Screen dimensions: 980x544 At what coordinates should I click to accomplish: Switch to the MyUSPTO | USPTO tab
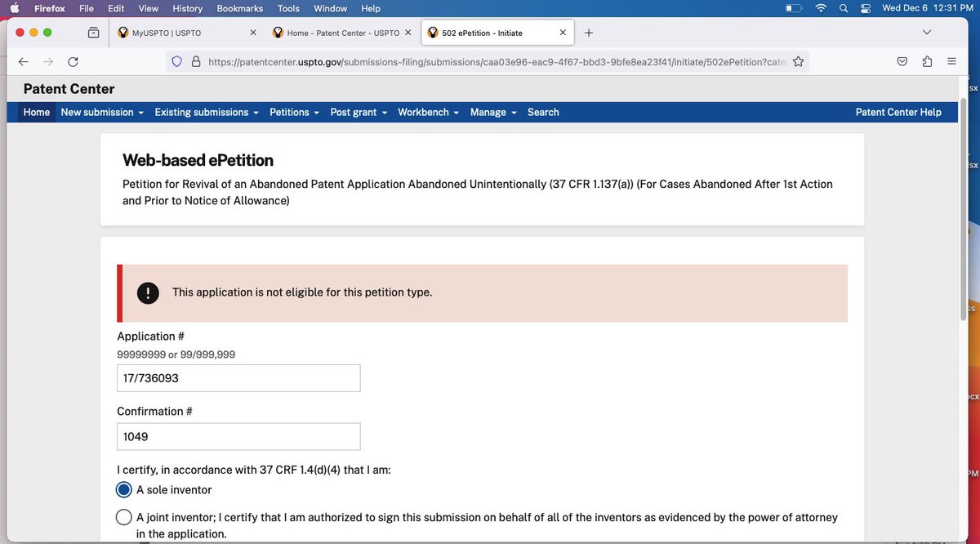tap(186, 33)
